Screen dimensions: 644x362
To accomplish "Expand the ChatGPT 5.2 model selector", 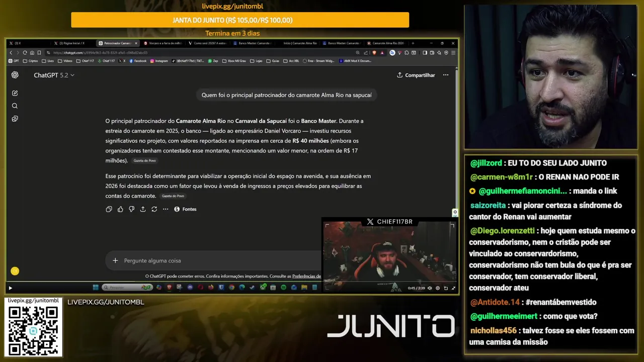I will pyautogui.click(x=54, y=75).
